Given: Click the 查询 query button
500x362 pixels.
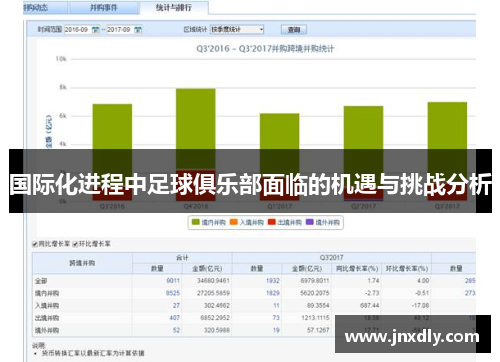Looking at the screenshot, I should [294, 30].
